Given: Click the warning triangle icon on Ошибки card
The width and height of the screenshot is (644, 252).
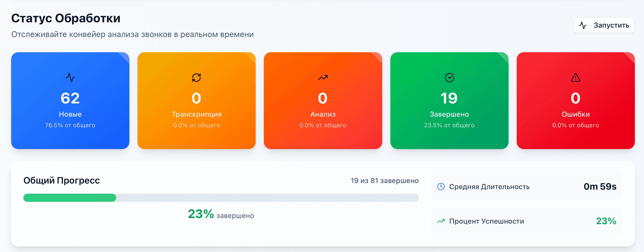Looking at the screenshot, I should (576, 78).
